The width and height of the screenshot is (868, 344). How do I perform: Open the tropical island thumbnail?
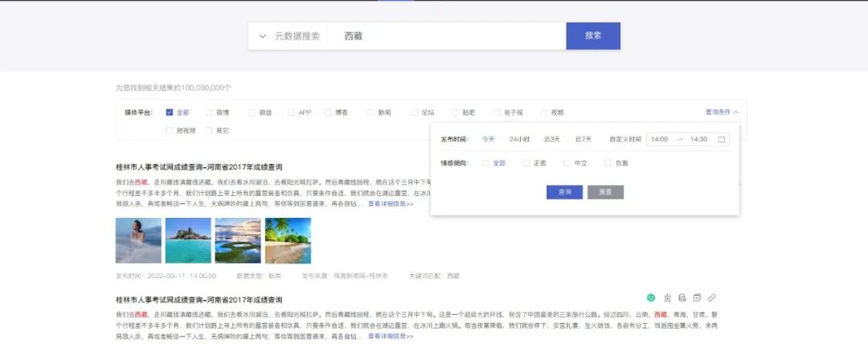188,240
